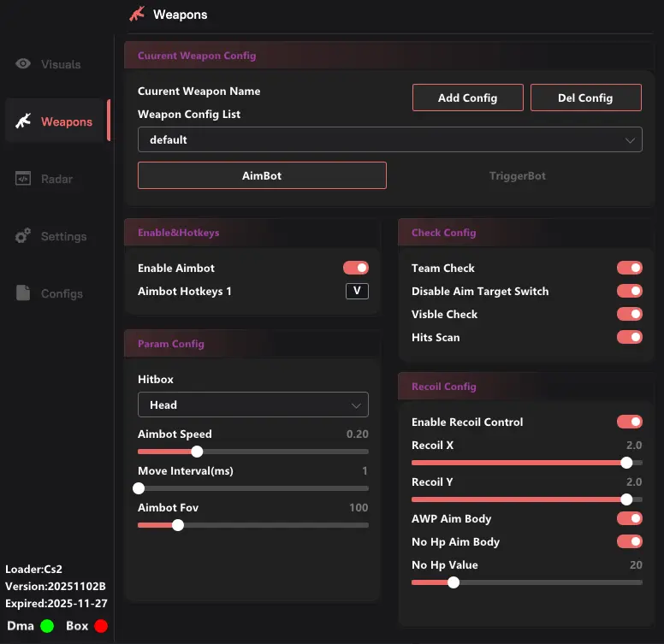The width and height of the screenshot is (664, 644).
Task: Turn off the Team Check switch
Action: coord(630,269)
